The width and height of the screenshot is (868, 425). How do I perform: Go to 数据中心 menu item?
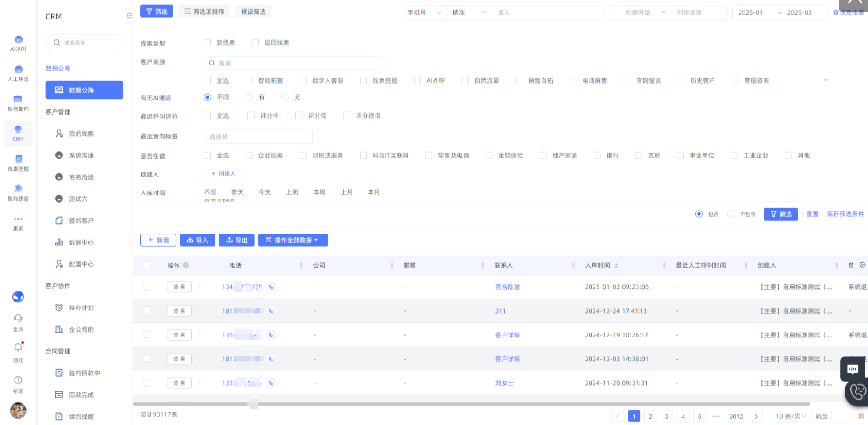[81, 242]
